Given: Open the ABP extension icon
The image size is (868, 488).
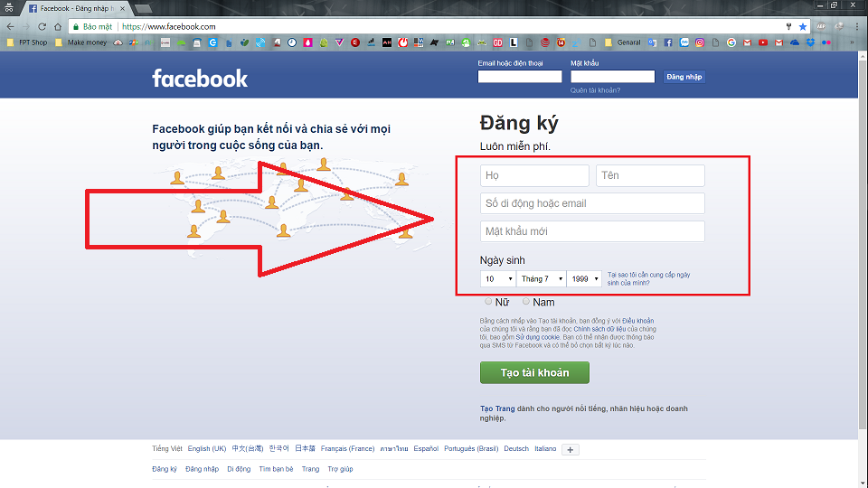Looking at the screenshot, I should tap(821, 26).
